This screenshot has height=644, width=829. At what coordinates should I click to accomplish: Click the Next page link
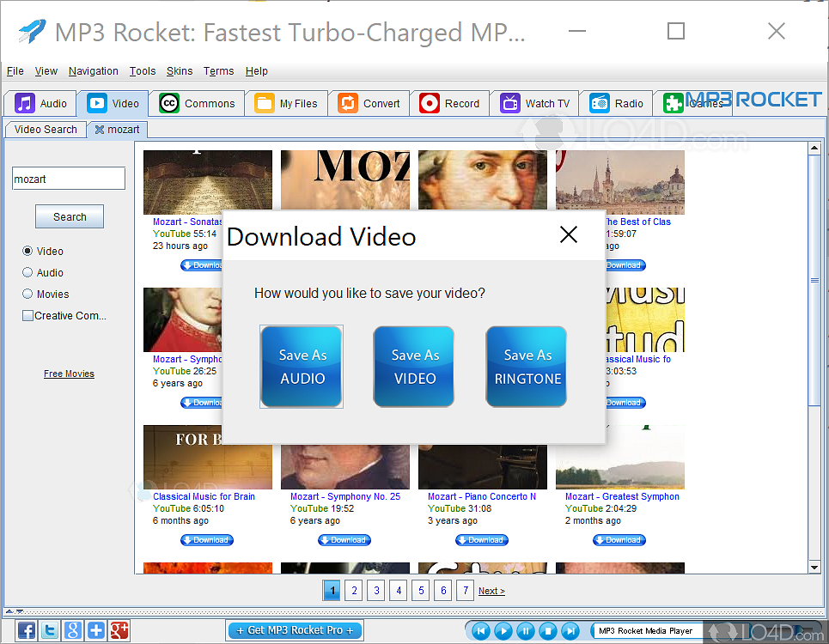[491, 591]
